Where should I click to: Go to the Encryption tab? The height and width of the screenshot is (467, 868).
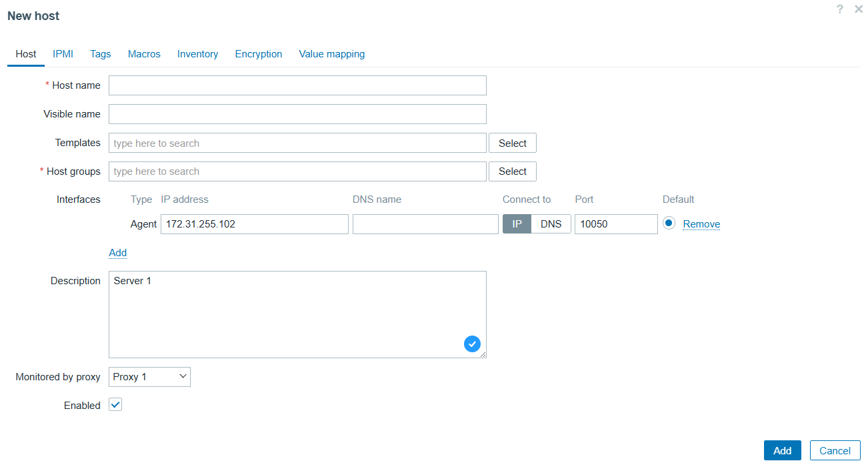pos(259,54)
